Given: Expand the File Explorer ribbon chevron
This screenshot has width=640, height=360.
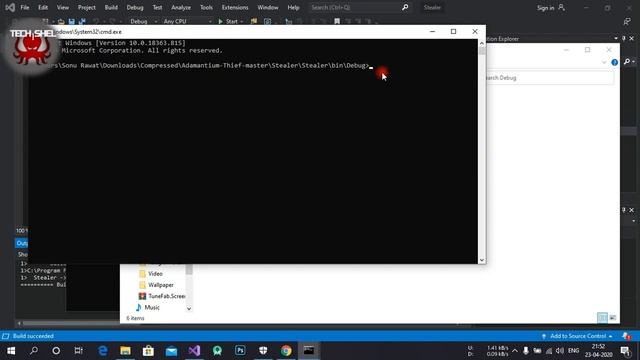Looking at the screenshot, I should click(x=604, y=62).
